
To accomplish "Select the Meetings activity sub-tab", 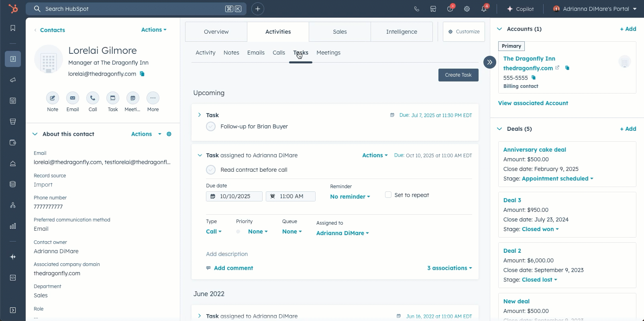I will (x=328, y=53).
